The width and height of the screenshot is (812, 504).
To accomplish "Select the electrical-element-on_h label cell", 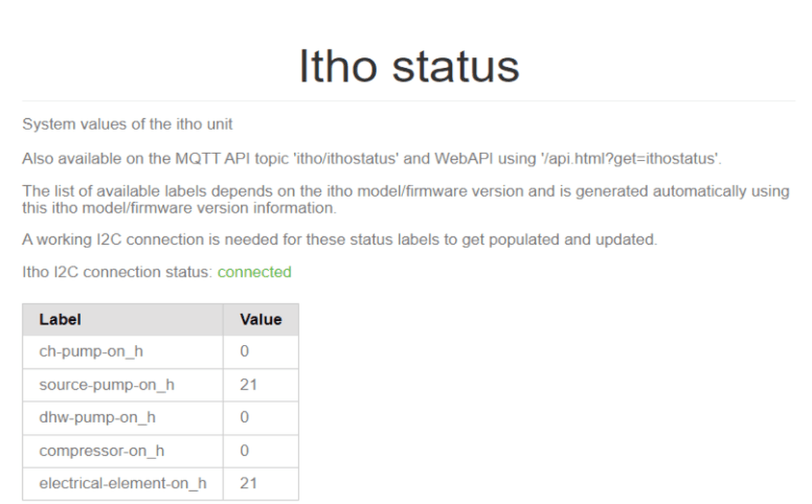I will (x=123, y=483).
